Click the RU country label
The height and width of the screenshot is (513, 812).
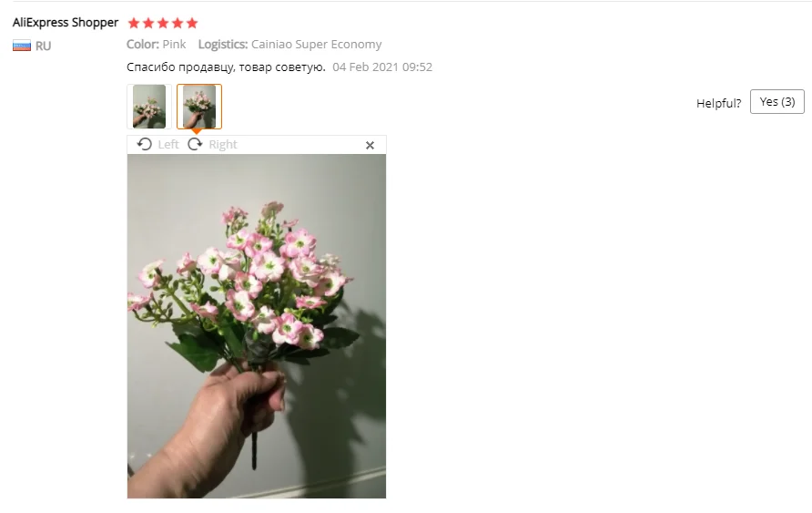pos(43,46)
